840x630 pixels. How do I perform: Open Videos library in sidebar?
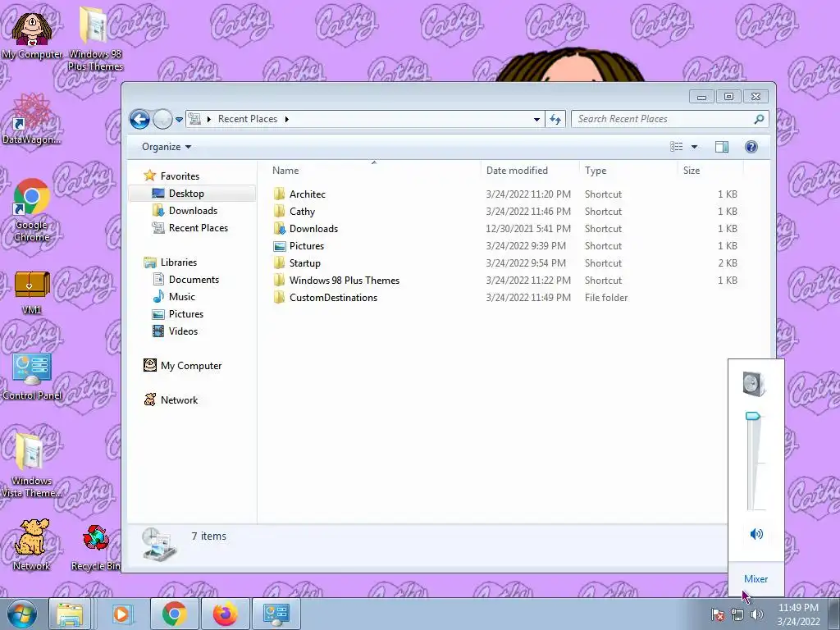pos(176,331)
